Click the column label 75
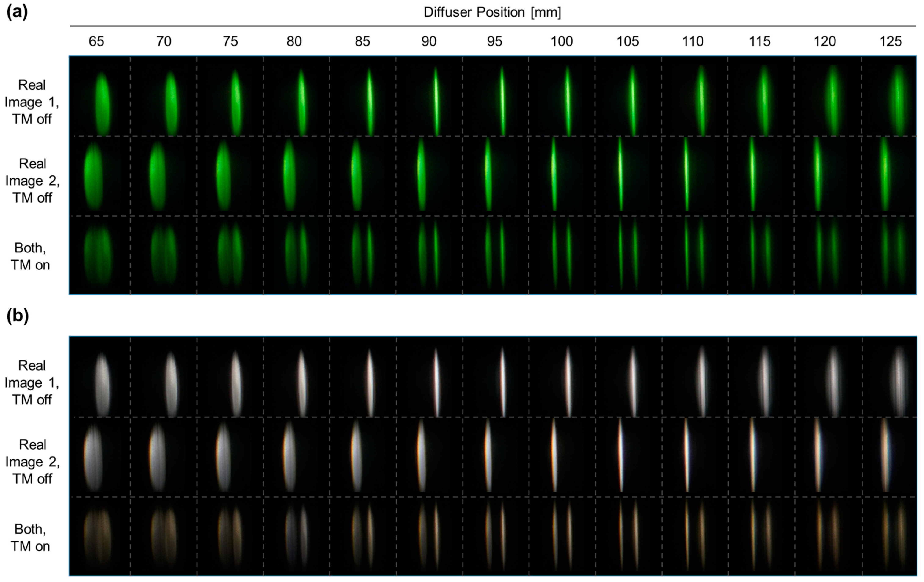 pyautogui.click(x=230, y=41)
